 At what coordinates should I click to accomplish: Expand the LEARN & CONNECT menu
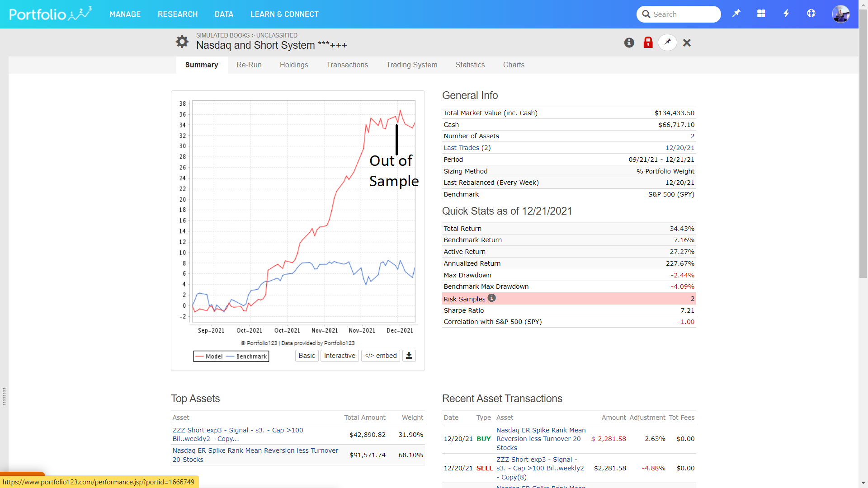[284, 14]
